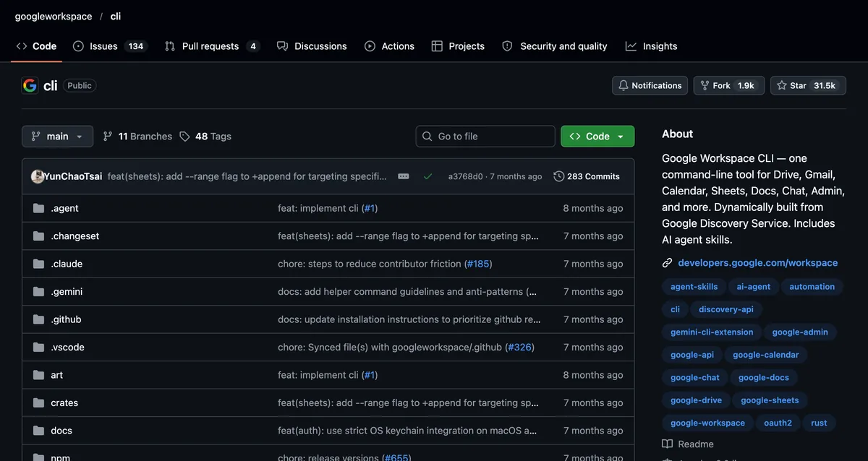Click the rust topic tag
This screenshot has height=461, width=868.
click(819, 423)
